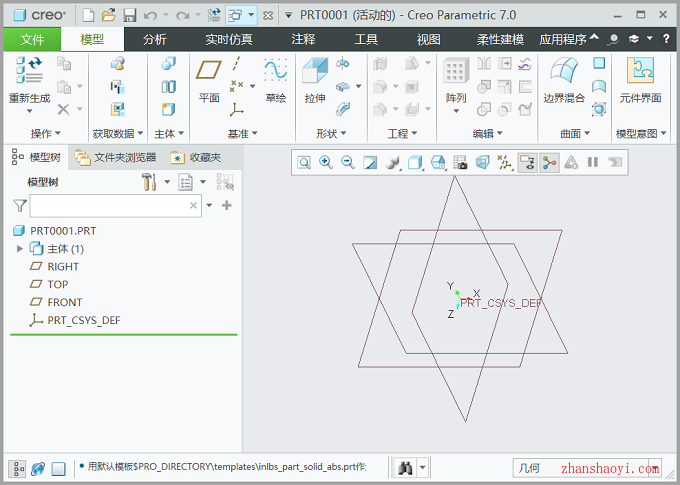Toggle the window switch button

[x=235, y=16]
